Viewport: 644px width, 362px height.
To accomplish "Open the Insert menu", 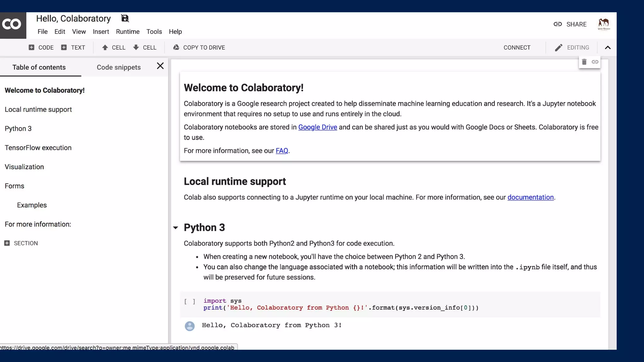I will 101,32.
